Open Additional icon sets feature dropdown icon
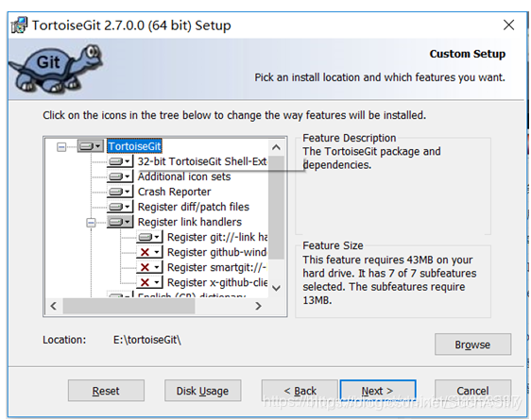The image size is (531, 420). [120, 176]
